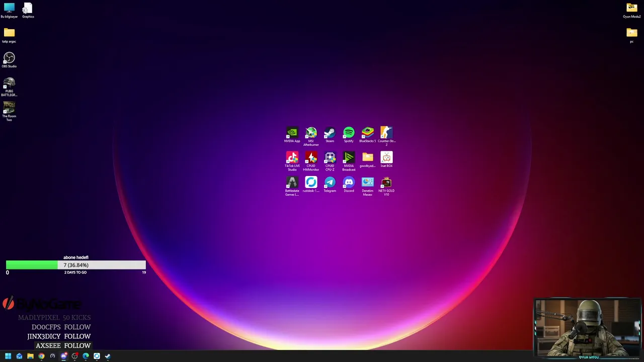Switch to OBS Studio in the taskbar
The height and width of the screenshot is (362, 644).
coord(74,356)
